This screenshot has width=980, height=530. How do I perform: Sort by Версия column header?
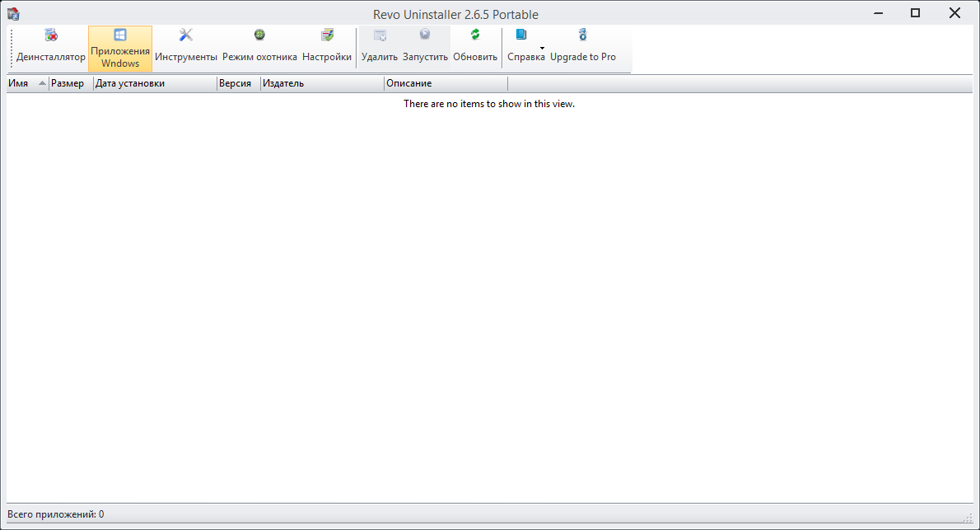[239, 83]
